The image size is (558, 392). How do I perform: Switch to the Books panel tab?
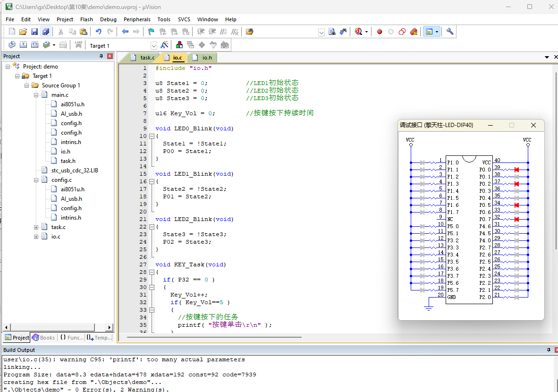click(43, 338)
